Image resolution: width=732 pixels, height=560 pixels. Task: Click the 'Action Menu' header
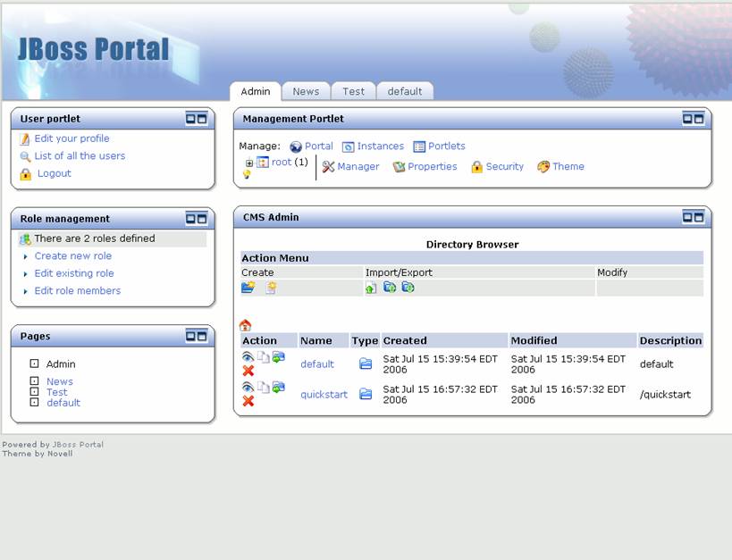pos(275,258)
